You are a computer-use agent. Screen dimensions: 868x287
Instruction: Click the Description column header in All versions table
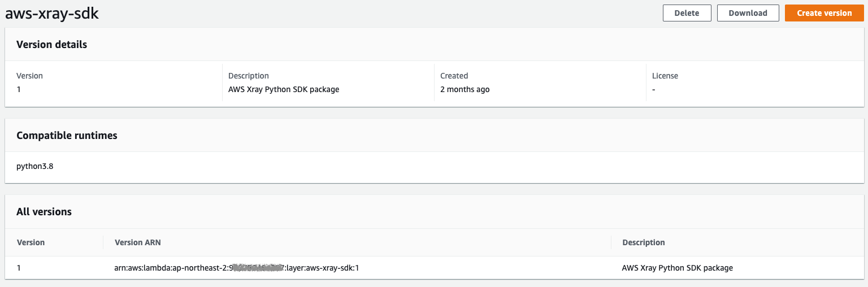[x=644, y=242]
